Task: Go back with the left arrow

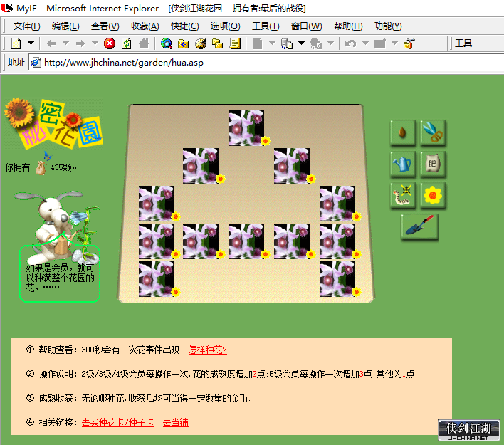Action: click(51, 43)
